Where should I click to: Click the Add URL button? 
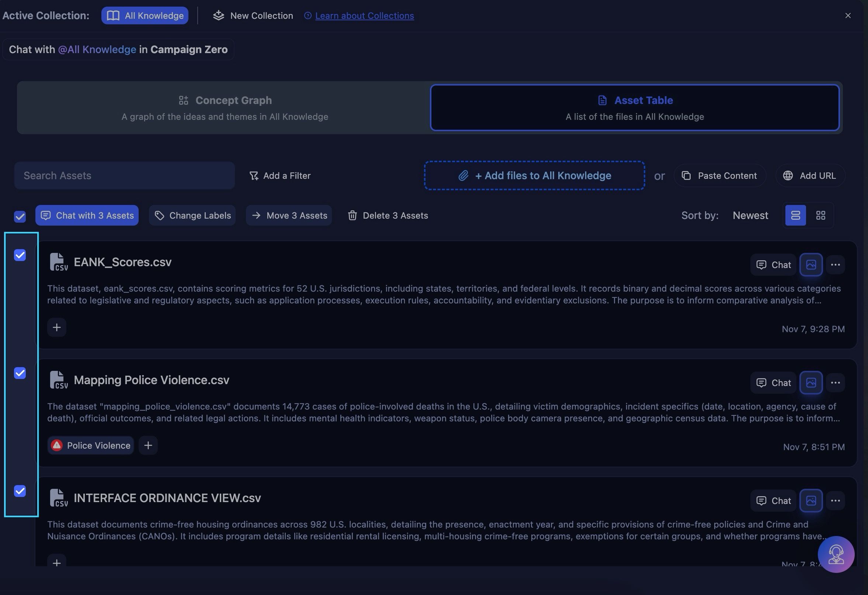[810, 175]
